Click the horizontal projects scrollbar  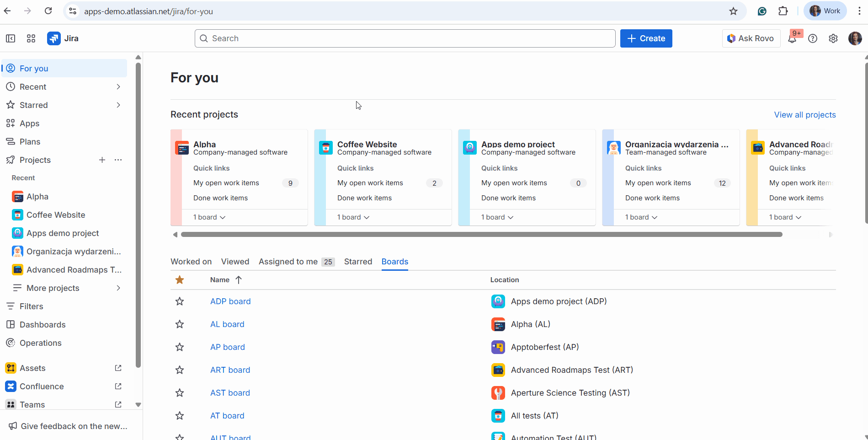[x=482, y=234]
